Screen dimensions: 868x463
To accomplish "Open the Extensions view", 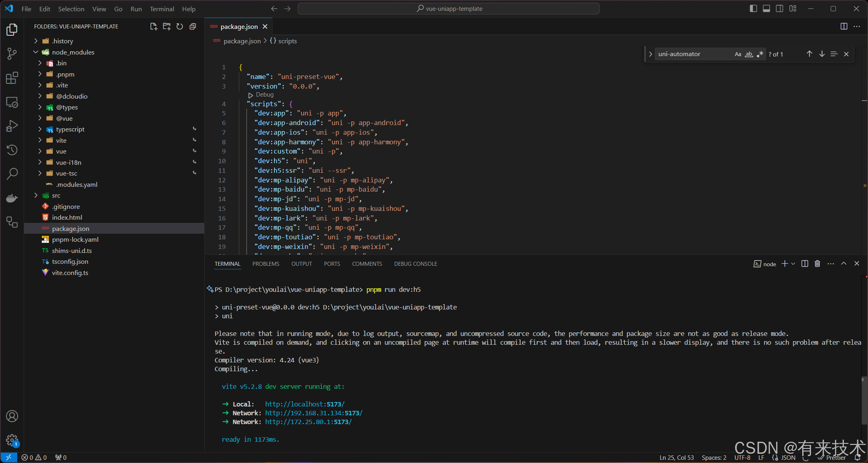I will (12, 78).
